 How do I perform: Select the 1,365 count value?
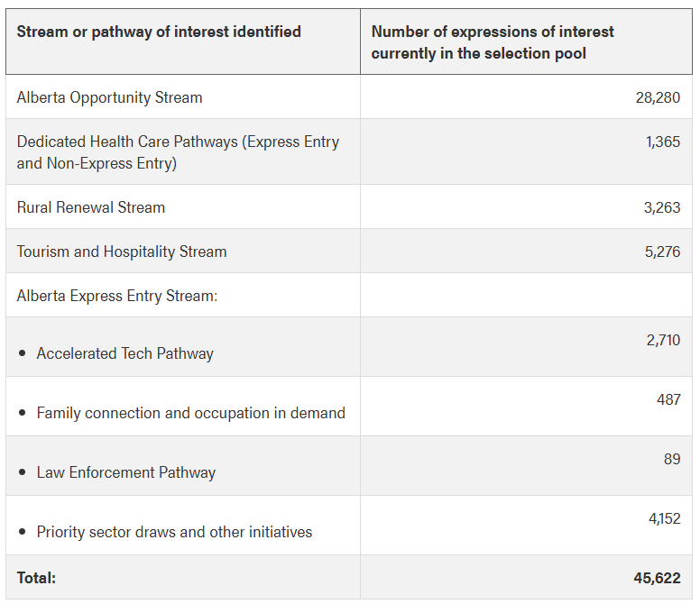point(663,142)
